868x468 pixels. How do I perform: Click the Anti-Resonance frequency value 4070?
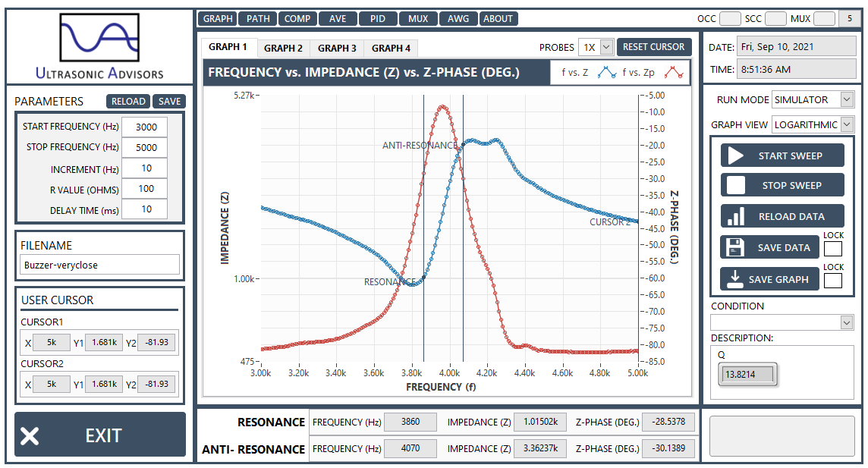click(x=410, y=448)
